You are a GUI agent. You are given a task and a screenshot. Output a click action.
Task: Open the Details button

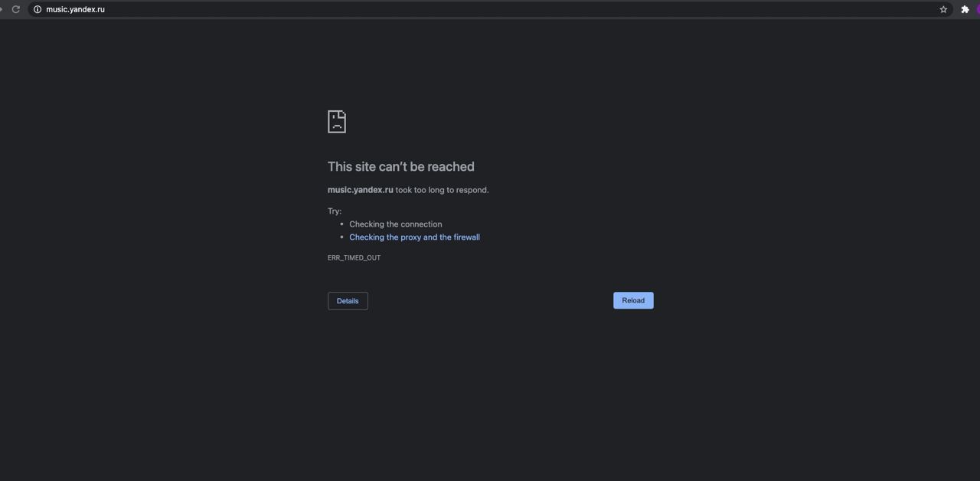348,301
